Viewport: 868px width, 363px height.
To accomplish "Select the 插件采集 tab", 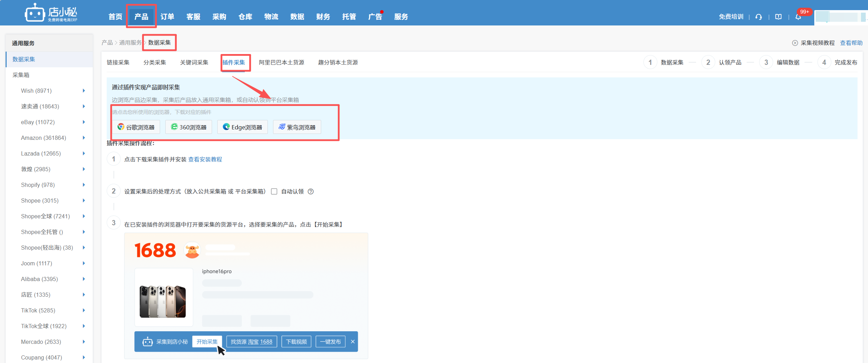I will click(x=234, y=62).
